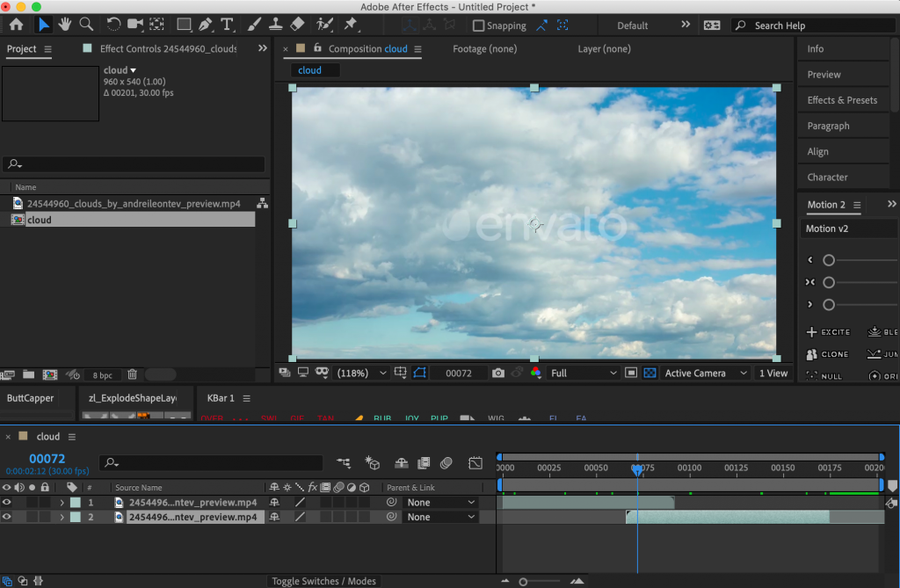Viewport: 900px width, 588px height.
Task: Toggle visibility of layer 2
Action: pos(7,518)
